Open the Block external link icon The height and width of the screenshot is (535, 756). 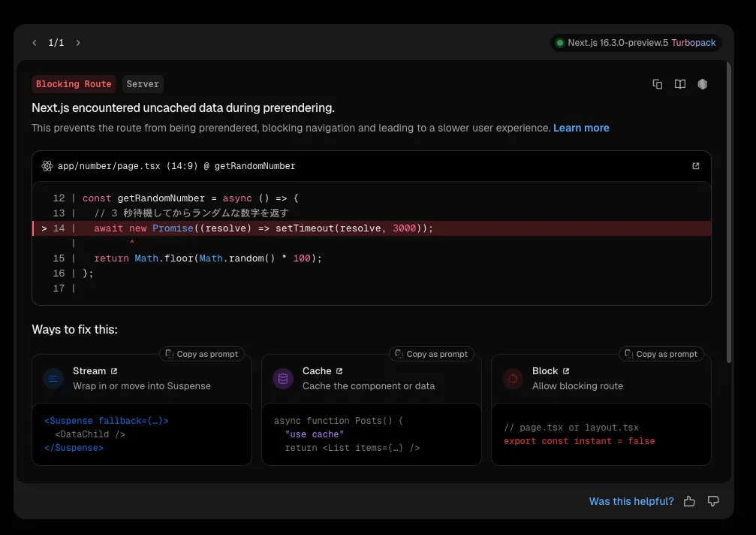pos(566,371)
